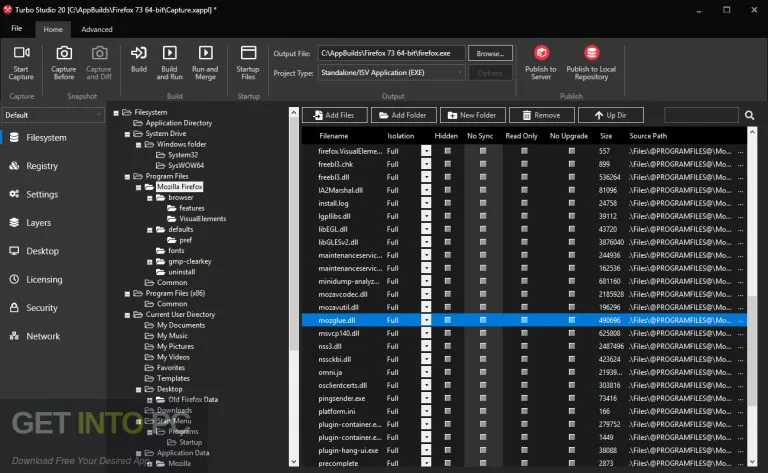Click the file list vertical scrollbar
768x473 pixels.
pyautogui.click(x=752, y=350)
